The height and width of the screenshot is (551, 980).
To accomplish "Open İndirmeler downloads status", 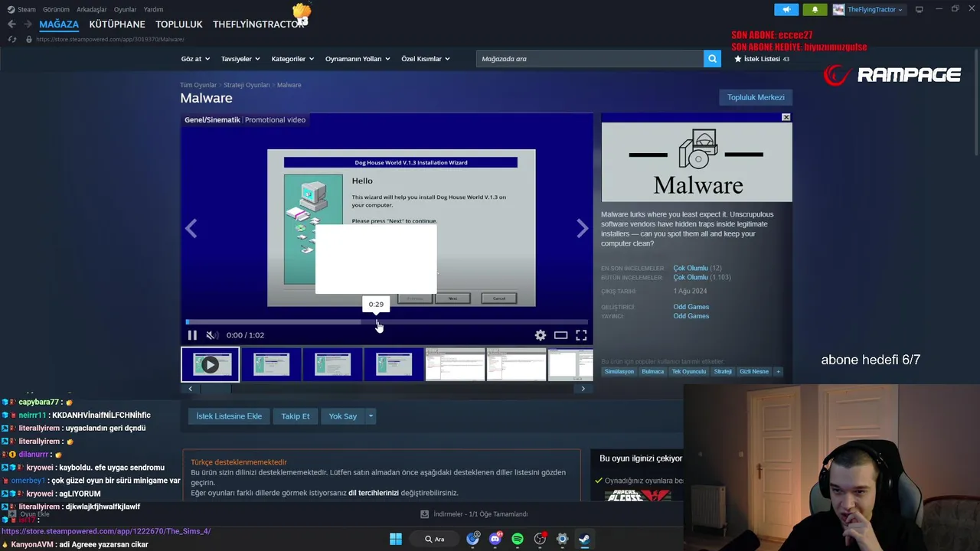I will click(x=475, y=514).
